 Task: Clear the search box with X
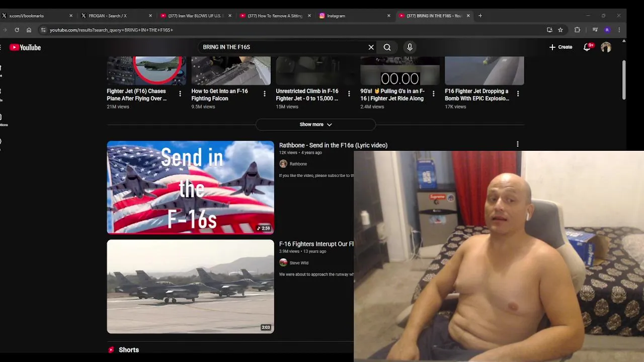tap(371, 47)
